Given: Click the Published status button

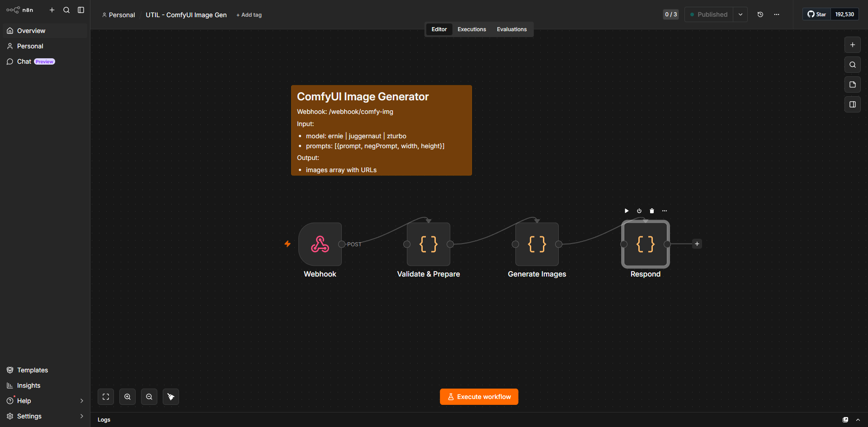Looking at the screenshot, I should coord(708,14).
